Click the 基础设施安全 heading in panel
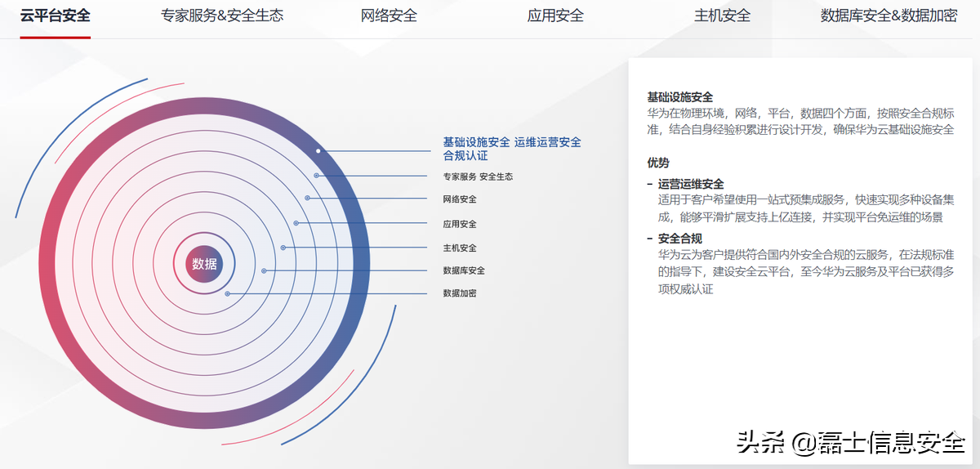Screen dimensions: 980x469 [x=679, y=97]
